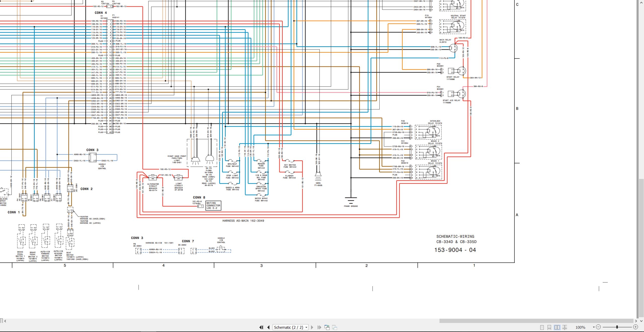Click the horizontal scrollbar left arrow
Viewport: 644px width, 332px height.
5,321
